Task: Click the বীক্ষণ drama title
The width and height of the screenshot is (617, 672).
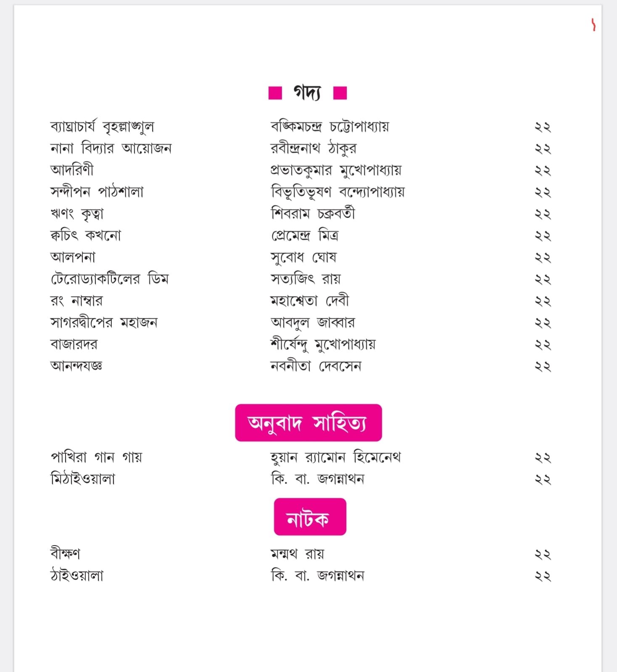Action: (65, 554)
